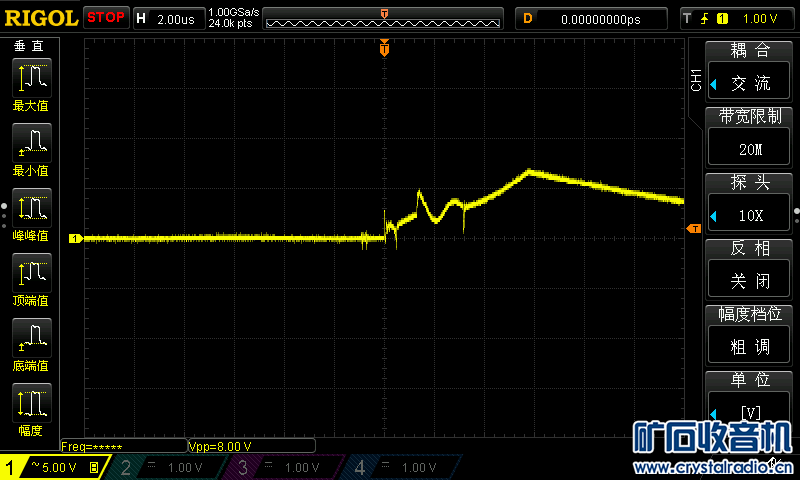
Task: Click the H horizontal label icon
Action: pyautogui.click(x=141, y=19)
